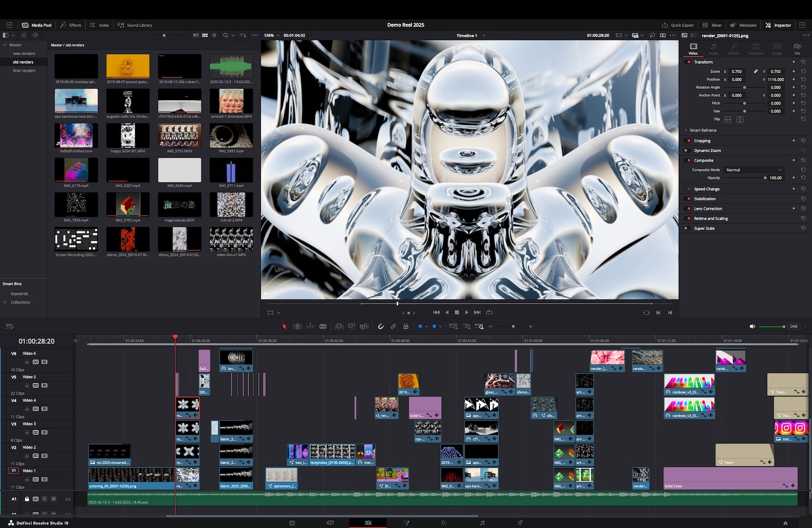The image size is (812, 528).
Task: Open the Mixer panel
Action: (x=712, y=25)
